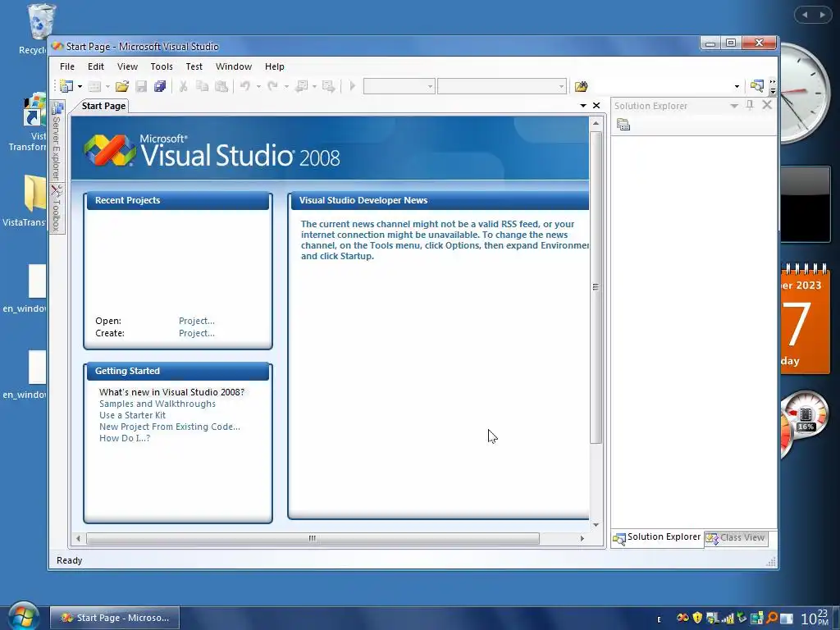Viewport: 840px width, 630px height.
Task: Open the Edit menu
Action: [96, 66]
